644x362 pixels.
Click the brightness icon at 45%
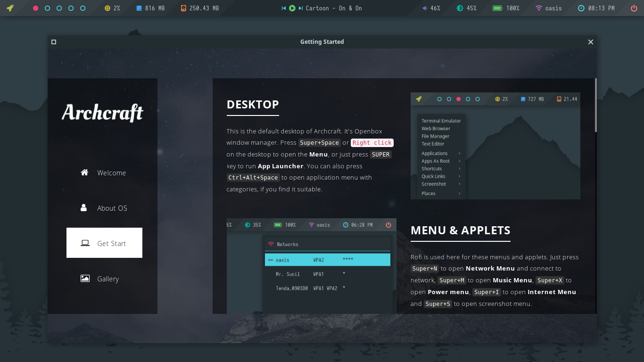click(460, 8)
